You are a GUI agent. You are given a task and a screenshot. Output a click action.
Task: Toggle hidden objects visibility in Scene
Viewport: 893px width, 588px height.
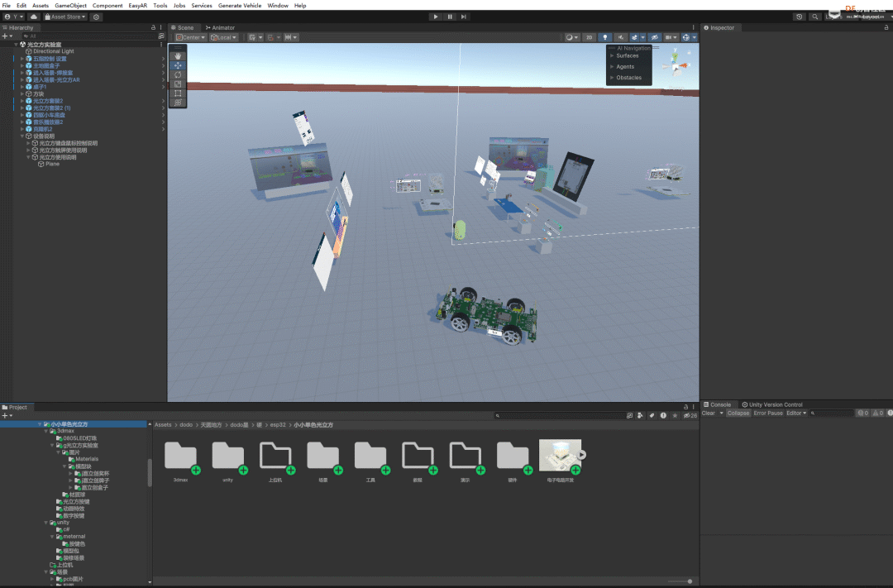click(654, 37)
